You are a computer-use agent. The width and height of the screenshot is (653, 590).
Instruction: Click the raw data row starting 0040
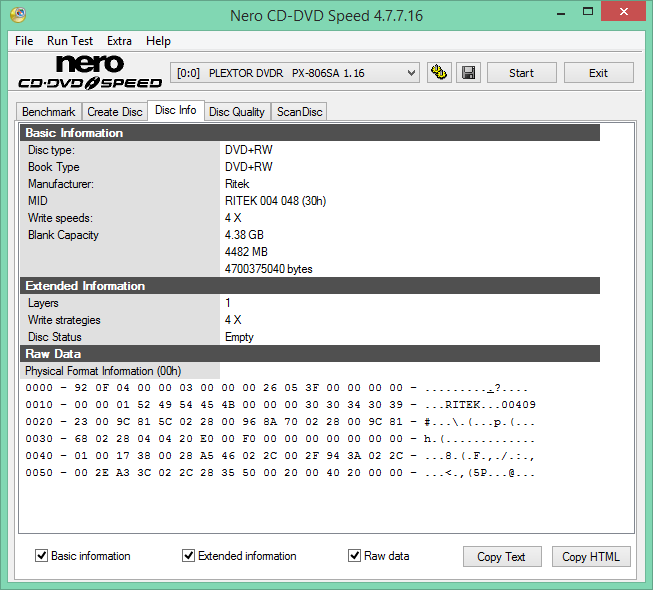click(x=280, y=456)
